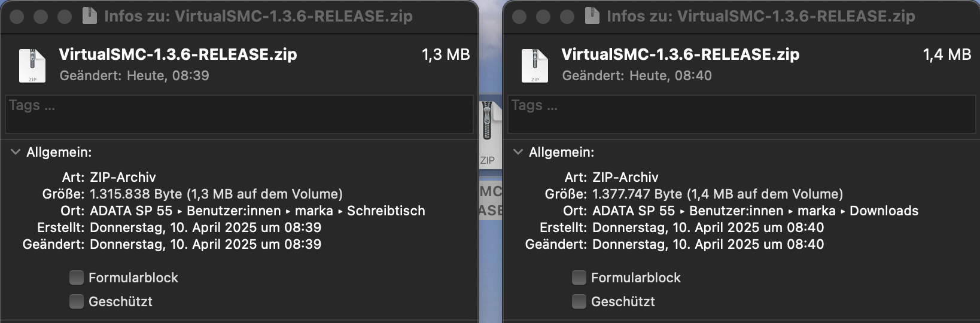
Task: Collapse the Allgemein section in right window
Action: click(x=518, y=152)
